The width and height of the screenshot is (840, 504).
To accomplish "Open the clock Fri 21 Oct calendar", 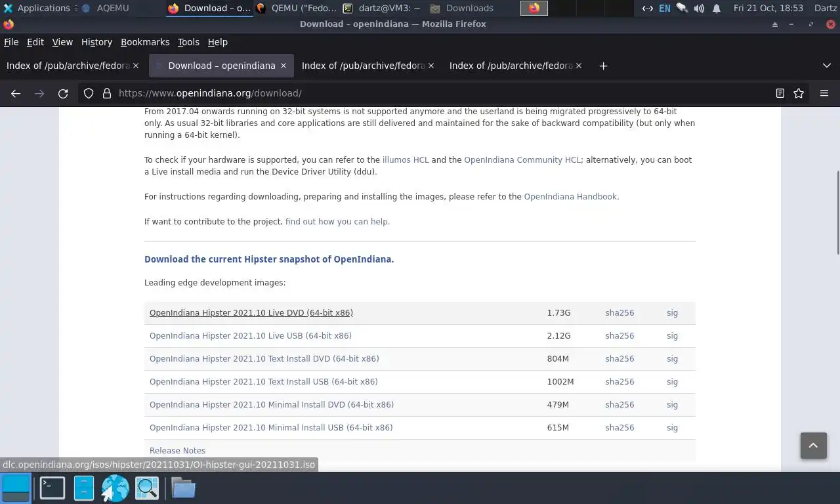I will coord(768,8).
